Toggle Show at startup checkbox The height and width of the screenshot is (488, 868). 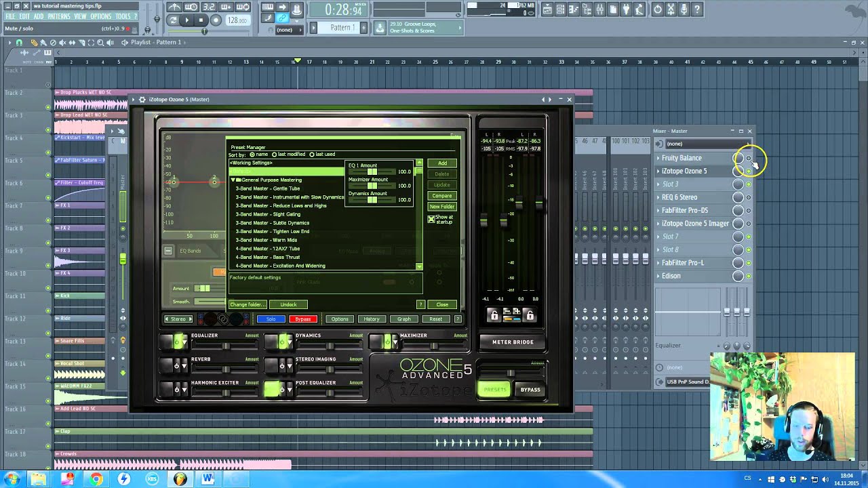pos(431,220)
